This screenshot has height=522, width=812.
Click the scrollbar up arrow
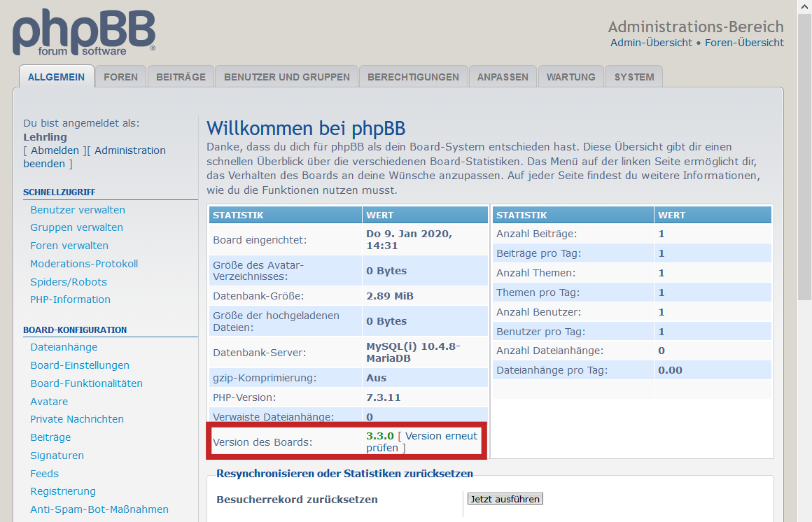(805, 6)
